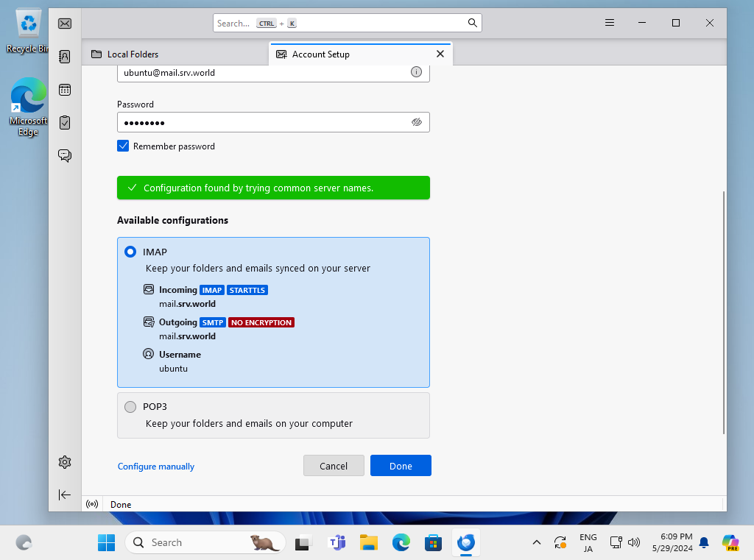This screenshot has height=560, width=754.
Task: Open the Thunderbird application menu
Action: click(x=610, y=23)
